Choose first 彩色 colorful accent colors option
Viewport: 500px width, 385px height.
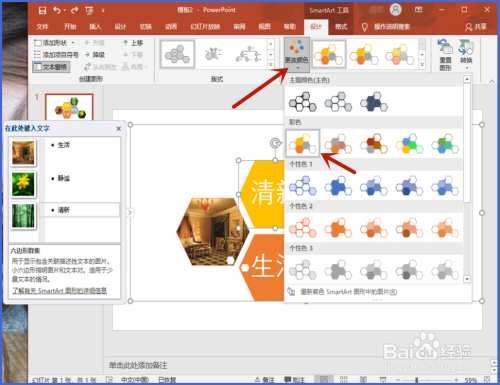[x=303, y=143]
